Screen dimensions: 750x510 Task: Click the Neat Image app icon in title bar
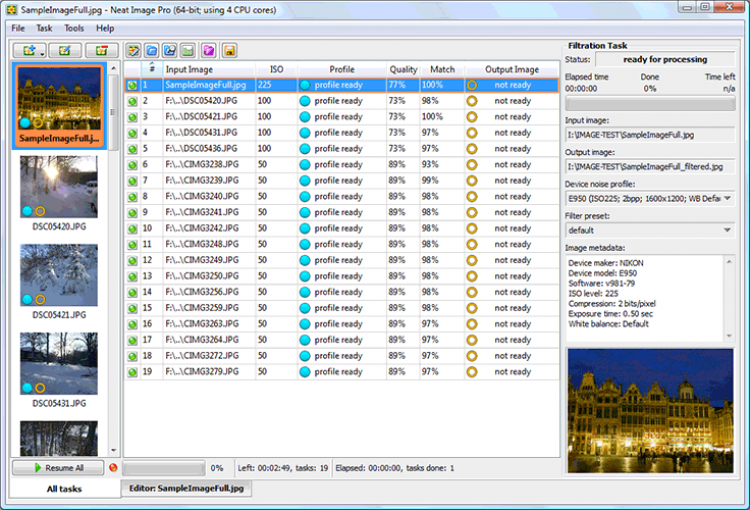11,10
